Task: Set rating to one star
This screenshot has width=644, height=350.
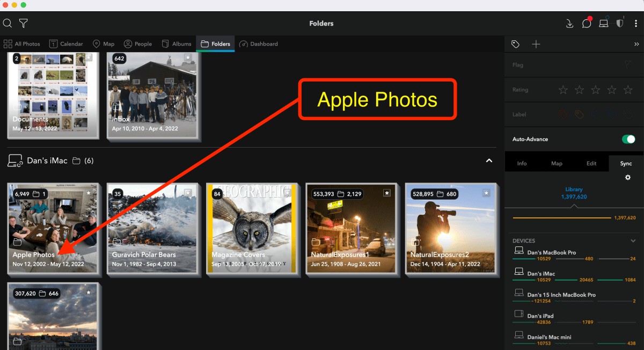Action: pyautogui.click(x=563, y=90)
